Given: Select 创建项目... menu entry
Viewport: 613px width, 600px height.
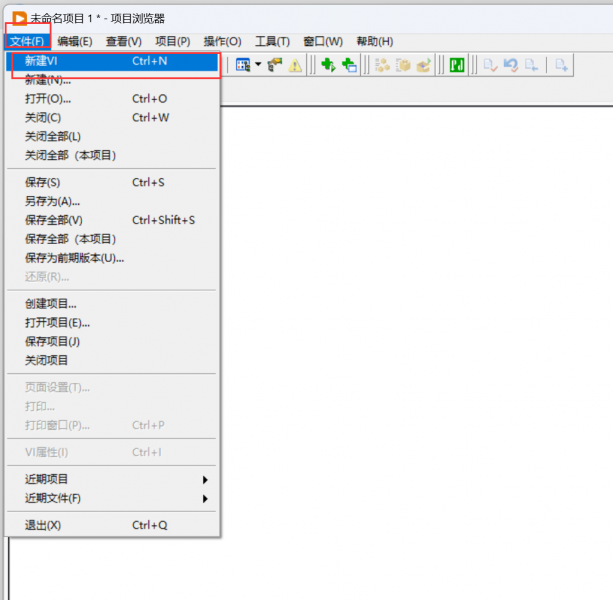Looking at the screenshot, I should pyautogui.click(x=112, y=304).
